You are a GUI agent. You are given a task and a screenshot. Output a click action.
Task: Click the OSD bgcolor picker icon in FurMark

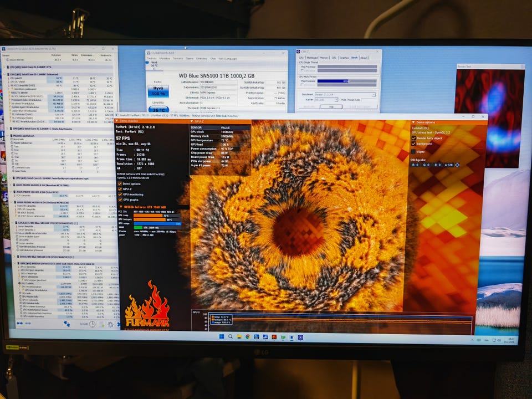(x=457, y=165)
